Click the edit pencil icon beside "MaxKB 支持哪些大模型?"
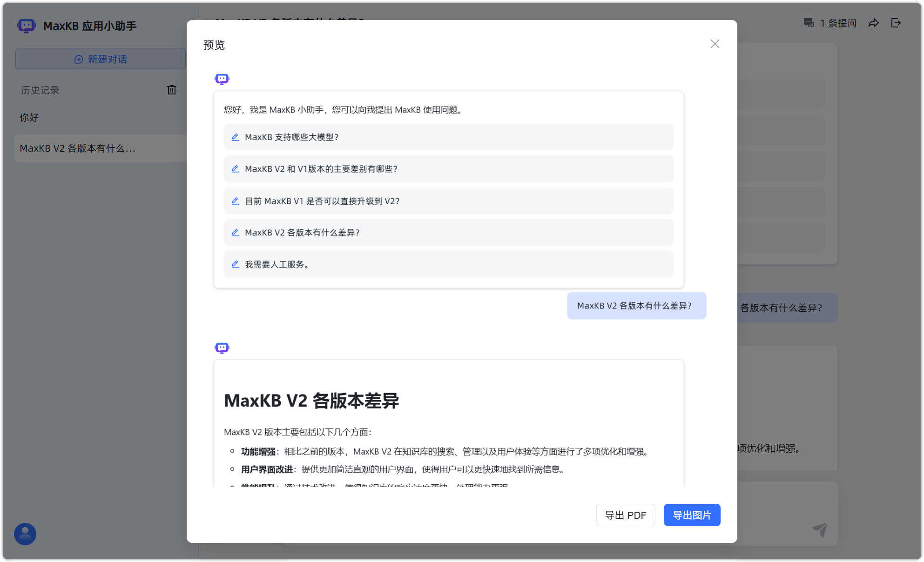Viewport: 924px width, 562px height. pos(235,137)
